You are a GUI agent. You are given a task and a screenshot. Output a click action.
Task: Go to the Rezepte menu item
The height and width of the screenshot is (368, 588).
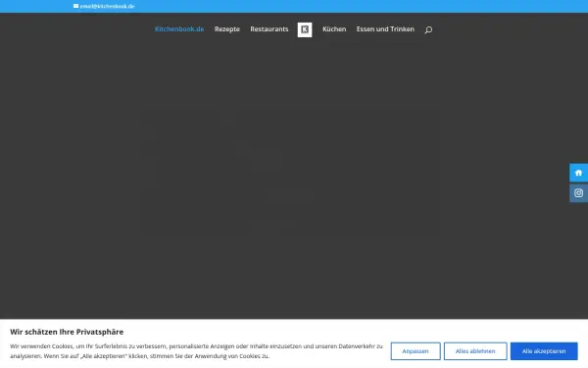click(x=227, y=28)
